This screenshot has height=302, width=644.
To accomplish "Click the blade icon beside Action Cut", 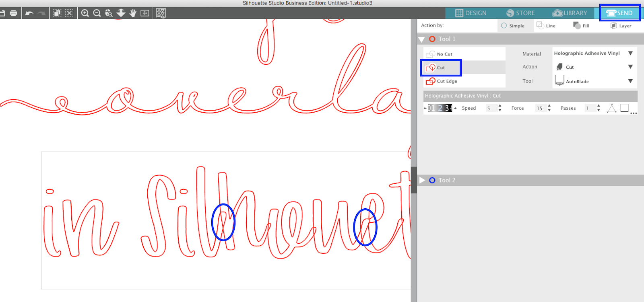I will (x=559, y=67).
